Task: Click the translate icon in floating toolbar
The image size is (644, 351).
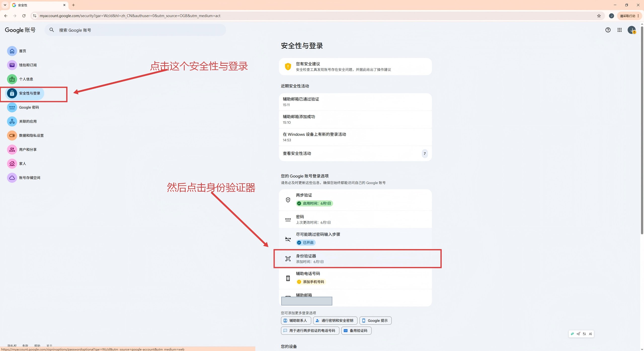Action: click(x=584, y=334)
